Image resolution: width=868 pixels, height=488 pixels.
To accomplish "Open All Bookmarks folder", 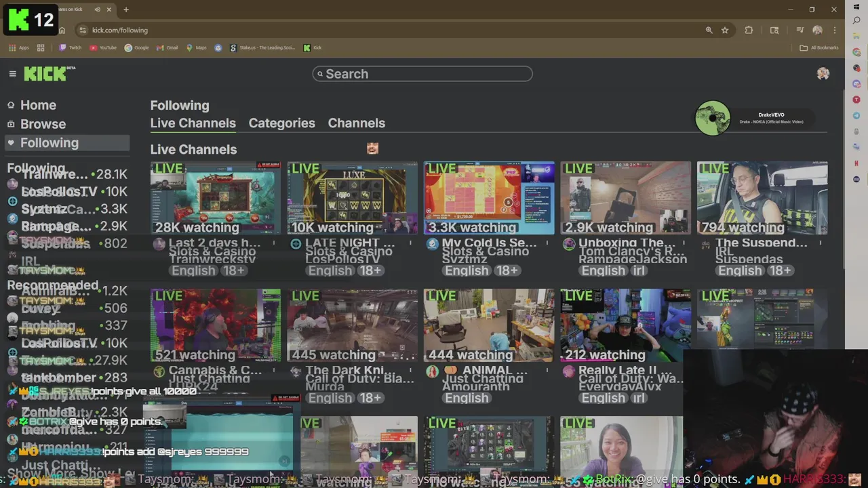I will coord(819,47).
